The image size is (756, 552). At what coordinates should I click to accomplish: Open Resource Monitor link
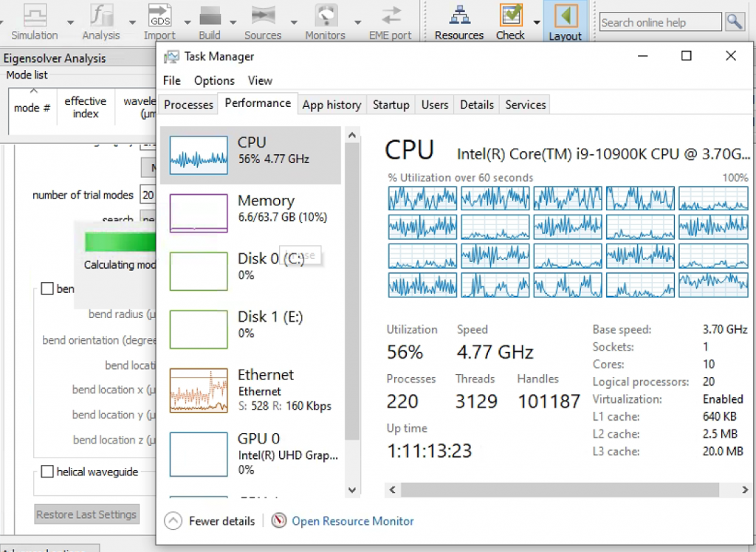(352, 521)
